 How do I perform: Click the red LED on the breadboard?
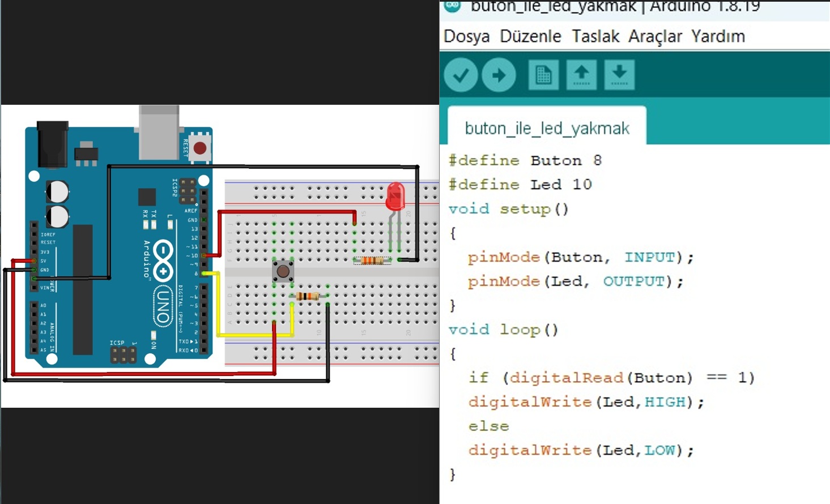(395, 197)
